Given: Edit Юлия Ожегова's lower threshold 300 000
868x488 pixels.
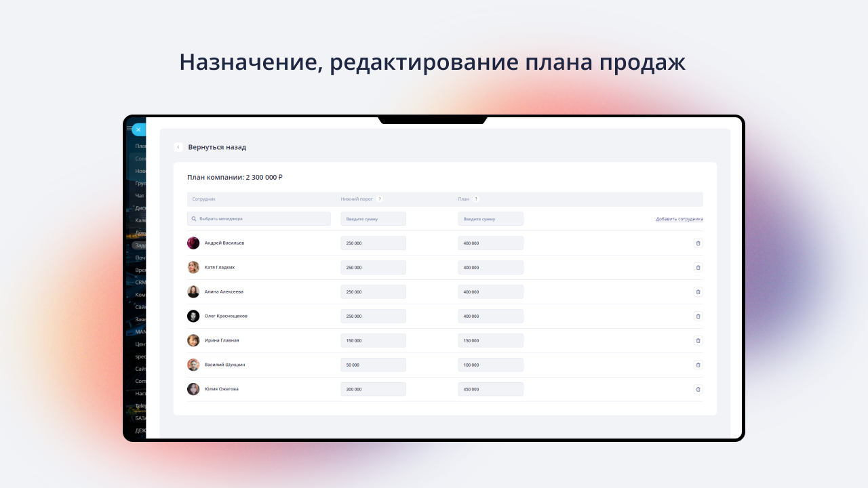Looking at the screenshot, I should coord(374,389).
